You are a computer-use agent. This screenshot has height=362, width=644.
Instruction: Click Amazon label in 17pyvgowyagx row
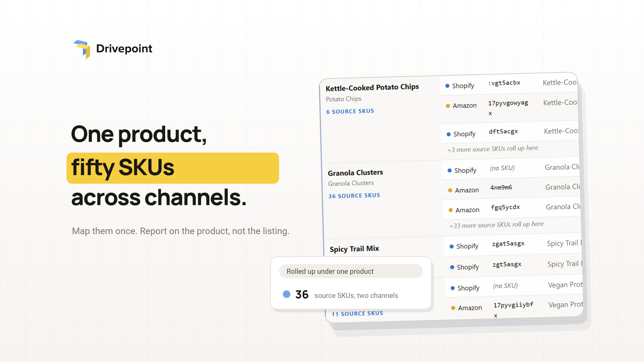(x=465, y=106)
